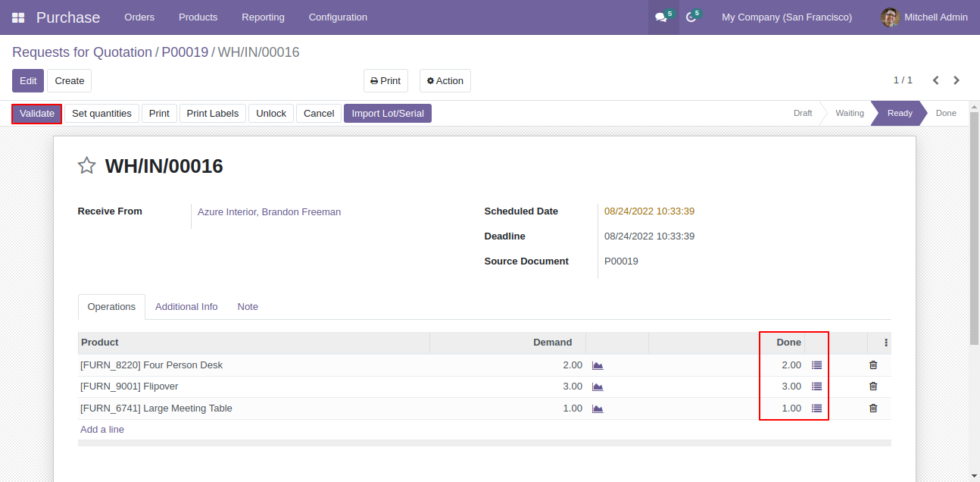
Task: Open My Company (San Francisco) switcher
Action: [x=787, y=17]
